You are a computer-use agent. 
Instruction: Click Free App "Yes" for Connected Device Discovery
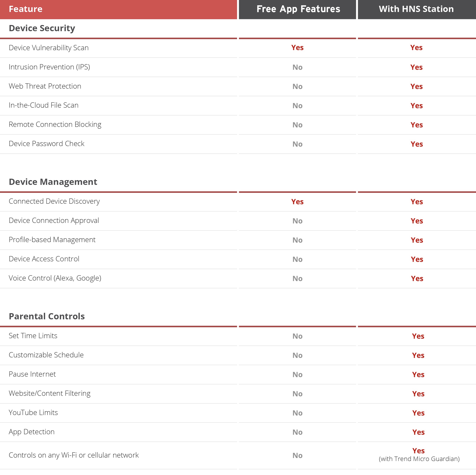297,202
